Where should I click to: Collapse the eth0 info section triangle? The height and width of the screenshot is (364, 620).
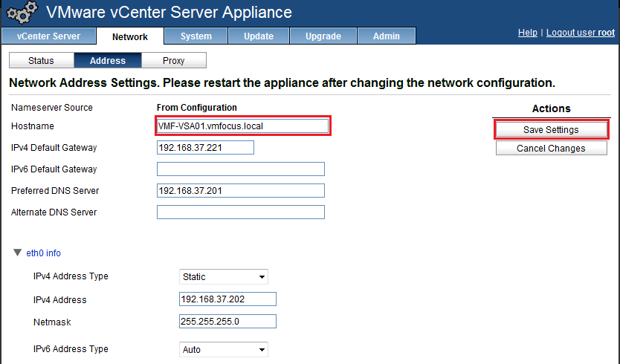pyautogui.click(x=17, y=253)
